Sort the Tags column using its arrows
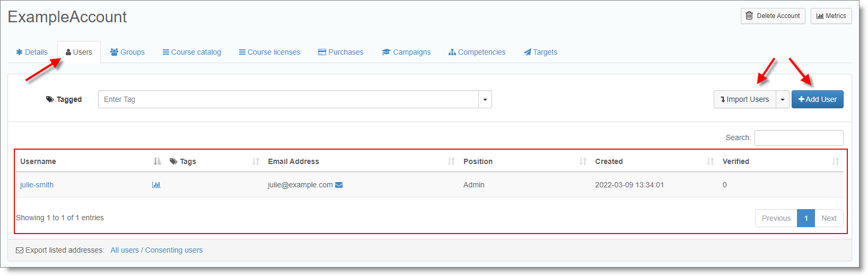 [x=256, y=161]
